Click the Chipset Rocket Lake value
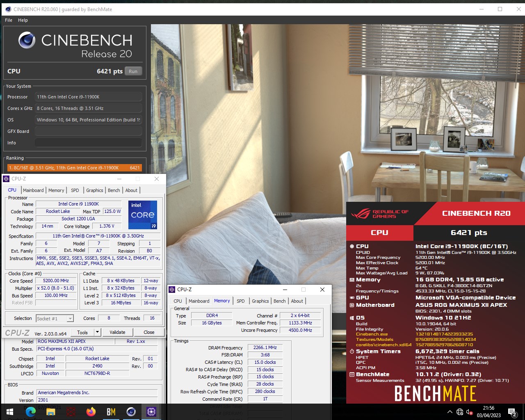 pos(97,358)
